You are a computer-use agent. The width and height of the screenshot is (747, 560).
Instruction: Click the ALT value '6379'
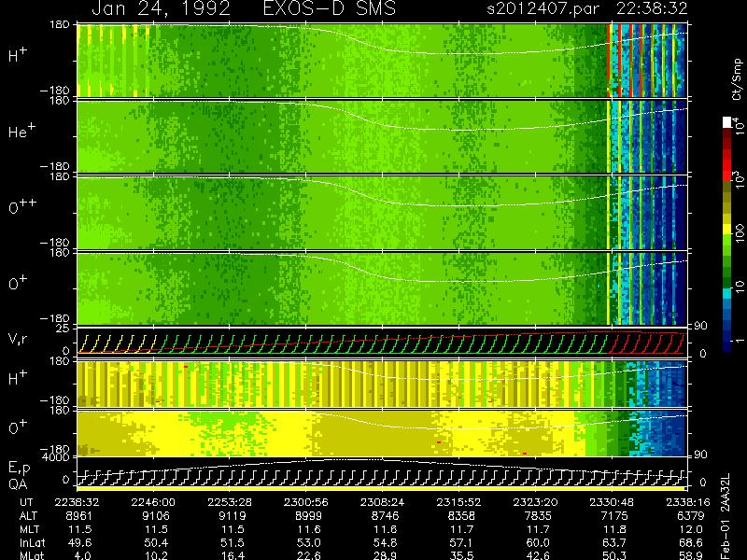pyautogui.click(x=690, y=516)
